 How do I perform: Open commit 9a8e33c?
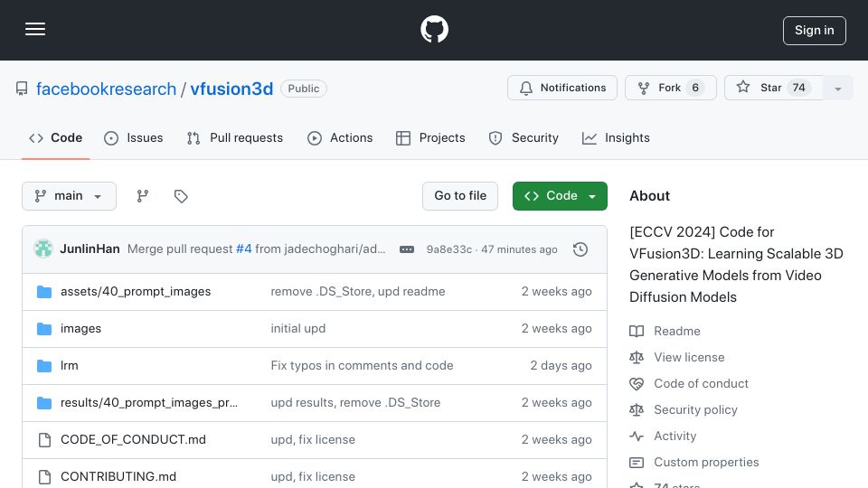(449, 249)
